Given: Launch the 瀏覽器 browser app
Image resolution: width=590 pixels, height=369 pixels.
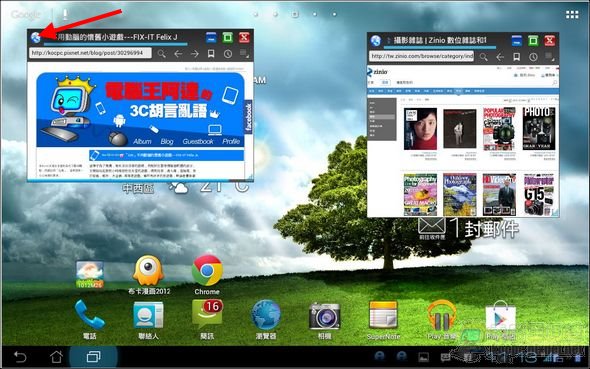Looking at the screenshot, I should [x=266, y=320].
